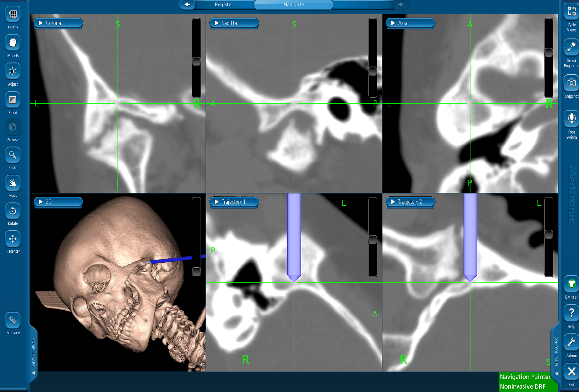Open the Help question mark
This screenshot has height=392, width=579.
click(571, 314)
